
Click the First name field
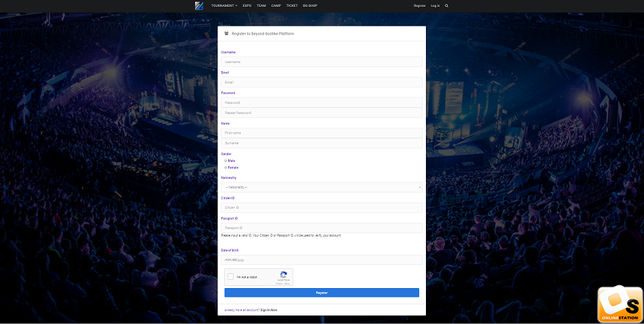322,133
